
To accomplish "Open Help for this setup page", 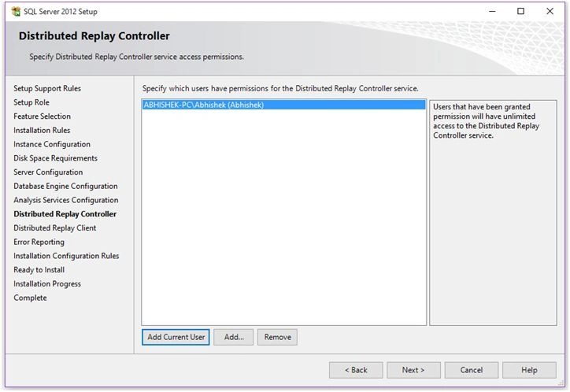I will point(529,370).
